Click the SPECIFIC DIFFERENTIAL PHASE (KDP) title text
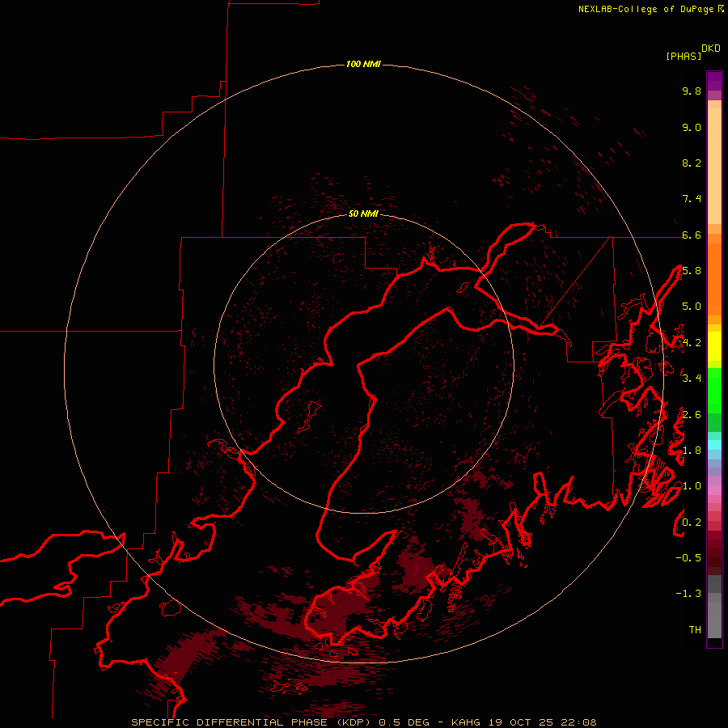 point(252,722)
